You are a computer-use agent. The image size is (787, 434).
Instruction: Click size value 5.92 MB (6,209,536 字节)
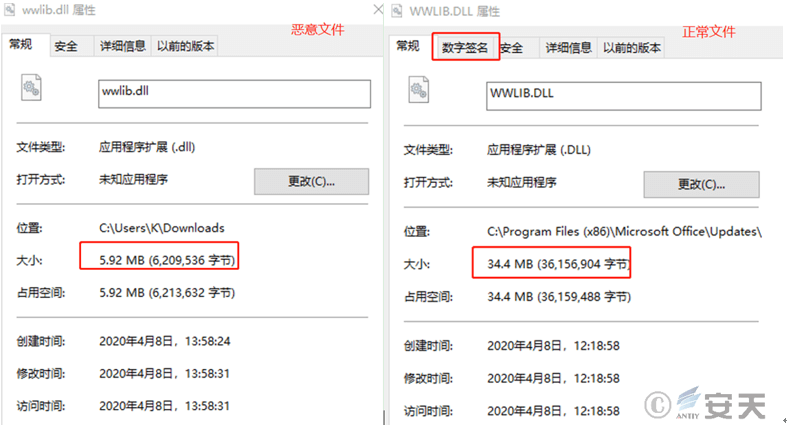167,260
